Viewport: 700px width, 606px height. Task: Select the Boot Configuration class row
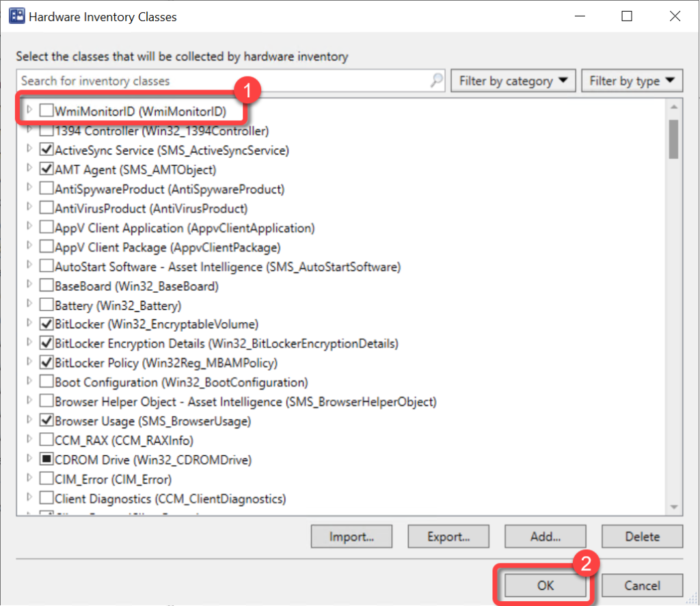tap(180, 382)
